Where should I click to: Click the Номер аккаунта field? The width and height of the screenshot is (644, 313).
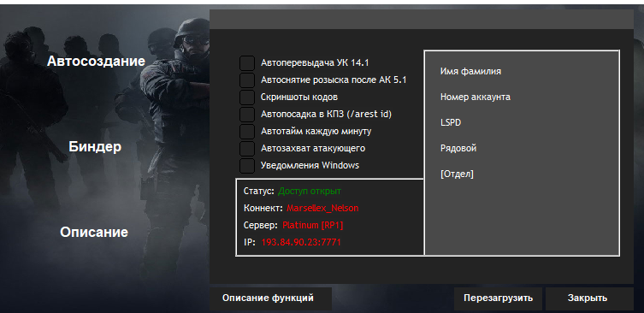(476, 97)
